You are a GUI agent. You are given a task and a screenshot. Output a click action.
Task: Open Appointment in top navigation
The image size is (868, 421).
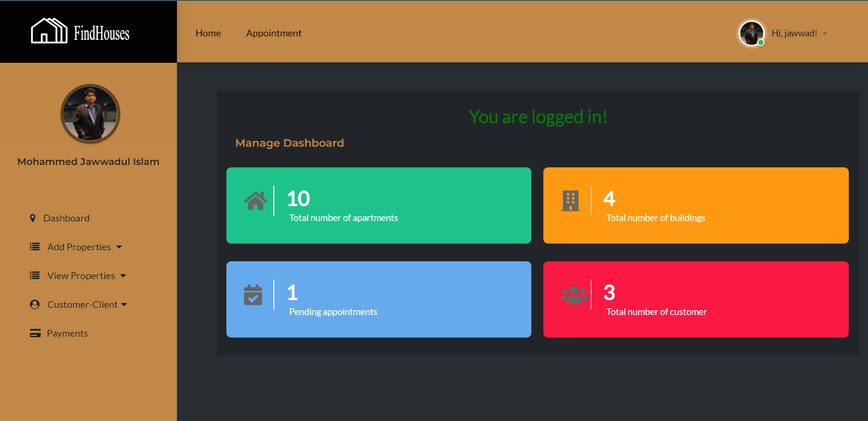[x=274, y=33]
